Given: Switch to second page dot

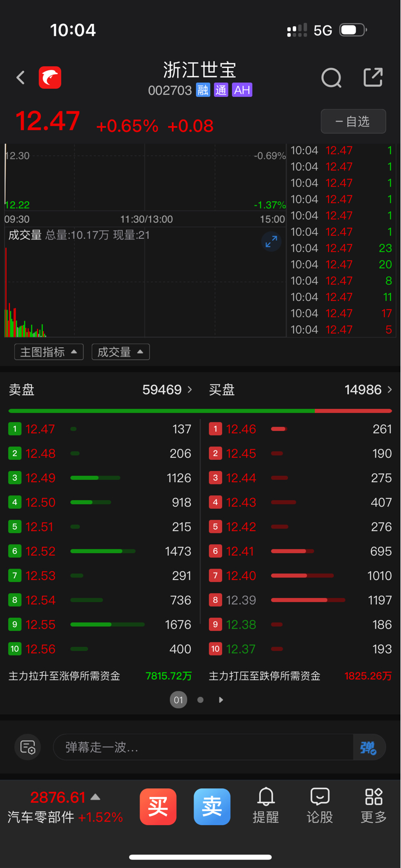Looking at the screenshot, I should pyautogui.click(x=200, y=700).
